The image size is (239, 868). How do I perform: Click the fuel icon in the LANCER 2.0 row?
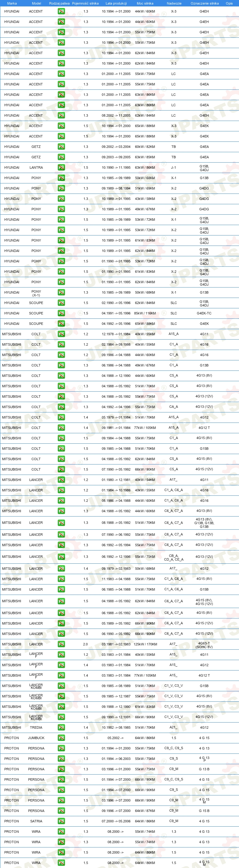tap(61, 644)
